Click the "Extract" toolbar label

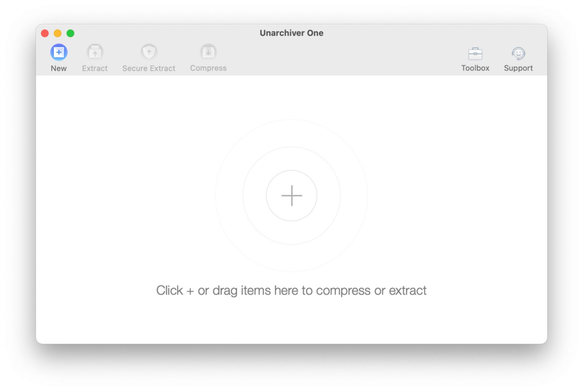[x=95, y=68]
